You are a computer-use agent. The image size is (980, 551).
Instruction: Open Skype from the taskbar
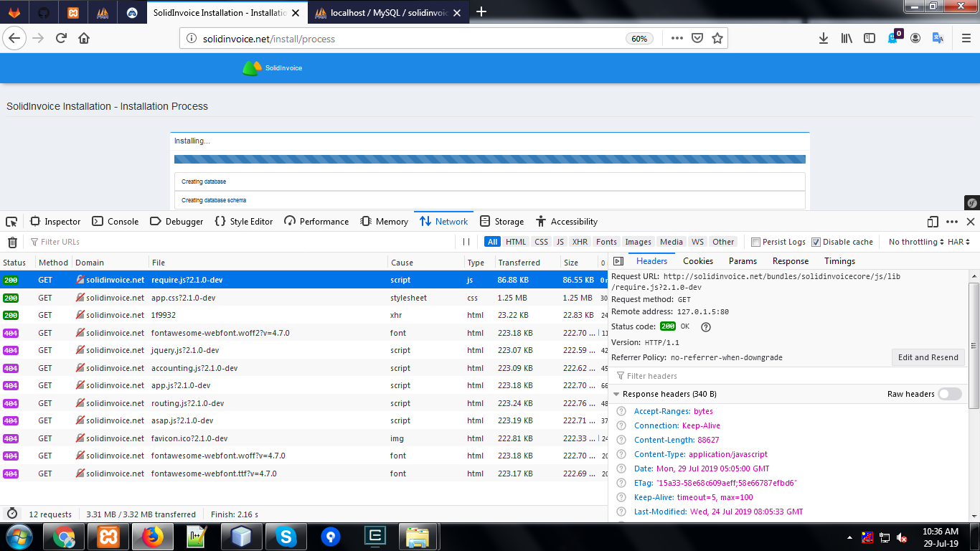coord(285,537)
